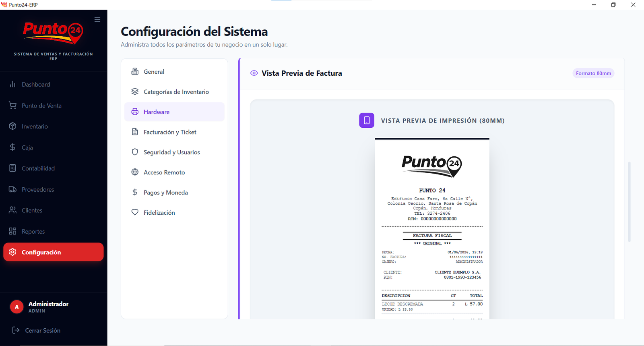Click the 'FACTURA FISCAL' text on receipt
Screen dimensions: 644x346
[432, 236]
